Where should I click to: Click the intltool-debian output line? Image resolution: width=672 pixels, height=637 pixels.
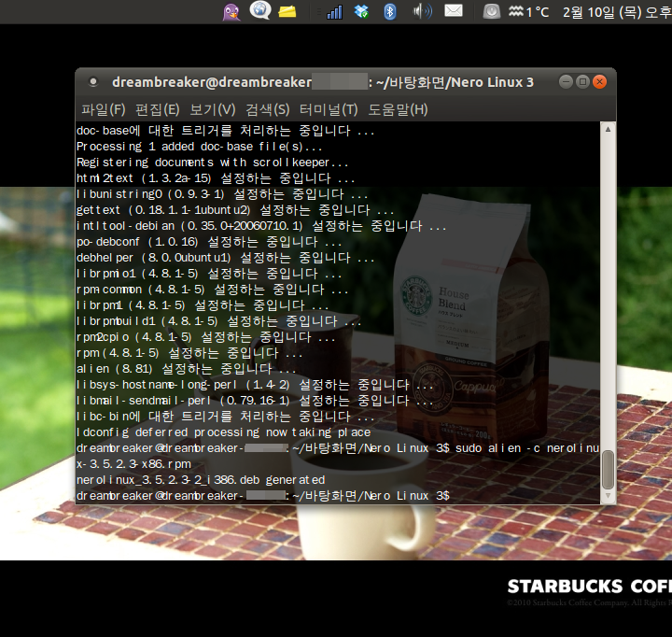261,226
